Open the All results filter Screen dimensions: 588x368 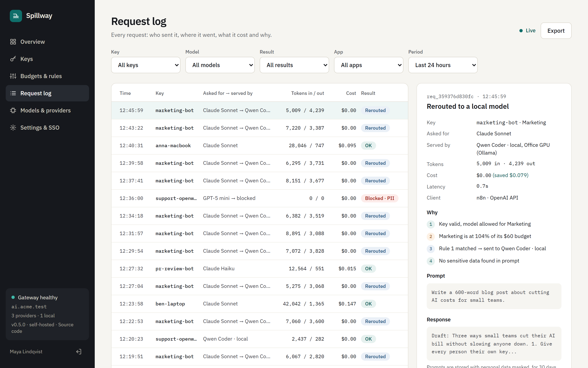tap(294, 65)
